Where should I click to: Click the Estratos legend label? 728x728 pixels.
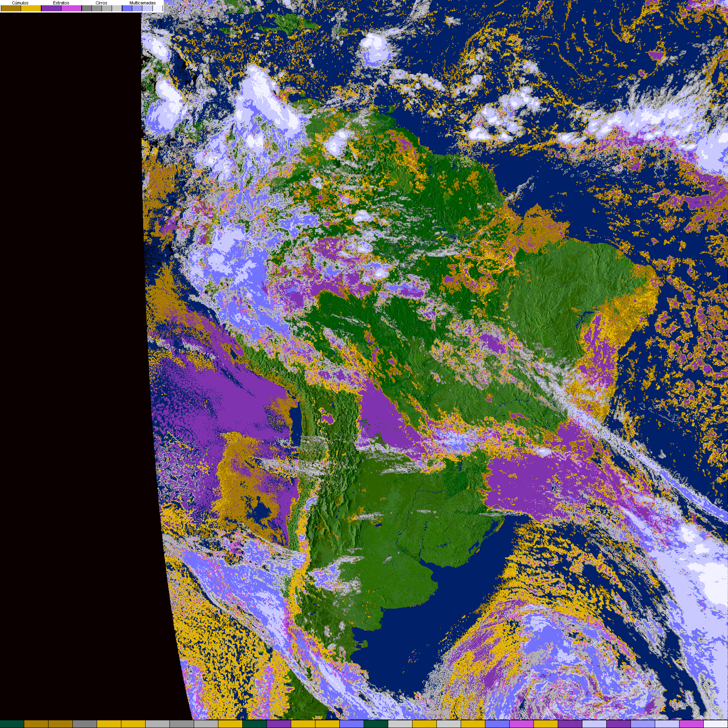(x=61, y=3)
